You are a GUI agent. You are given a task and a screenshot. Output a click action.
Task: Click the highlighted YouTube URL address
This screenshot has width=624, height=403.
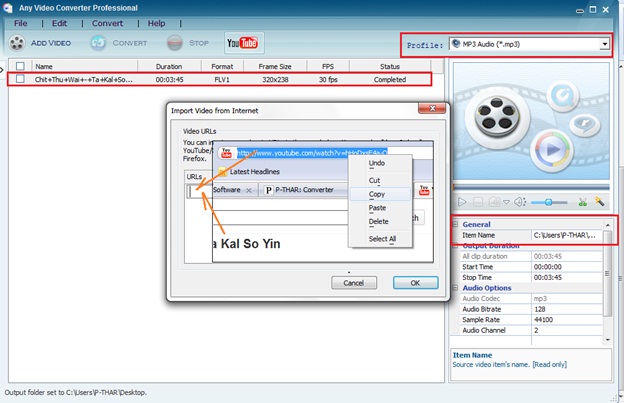click(312, 153)
